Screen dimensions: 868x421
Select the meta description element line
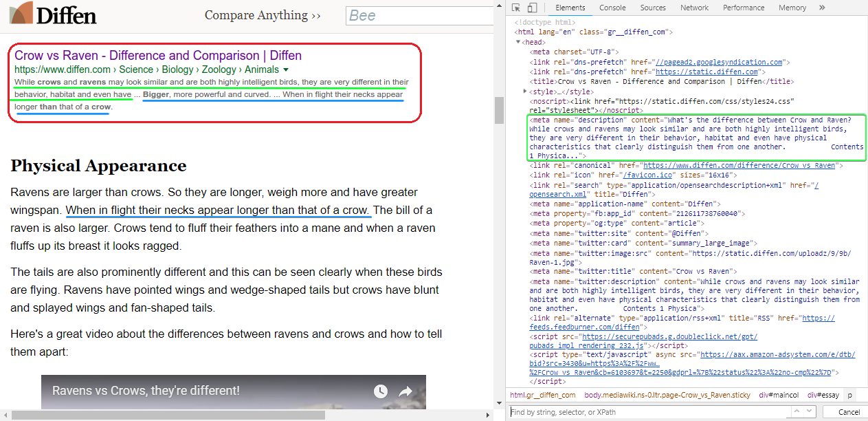[x=696, y=138]
